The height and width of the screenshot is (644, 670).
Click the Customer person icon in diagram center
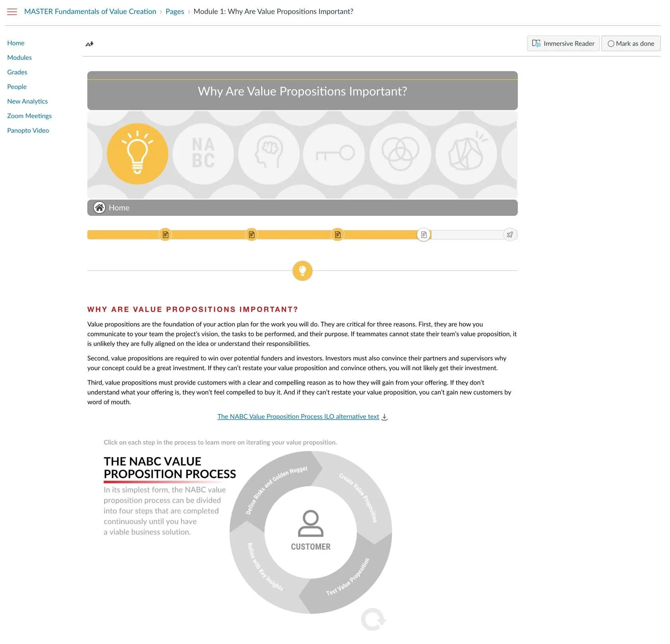click(x=311, y=523)
